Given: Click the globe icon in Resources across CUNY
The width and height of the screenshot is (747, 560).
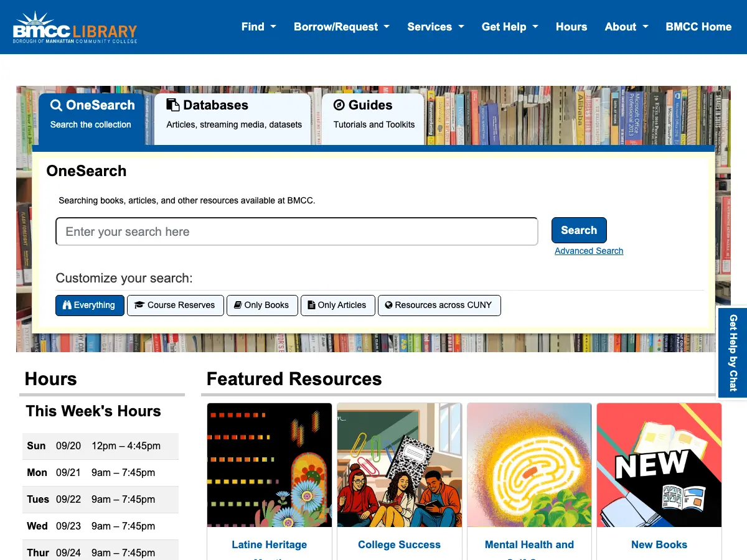Looking at the screenshot, I should point(388,305).
